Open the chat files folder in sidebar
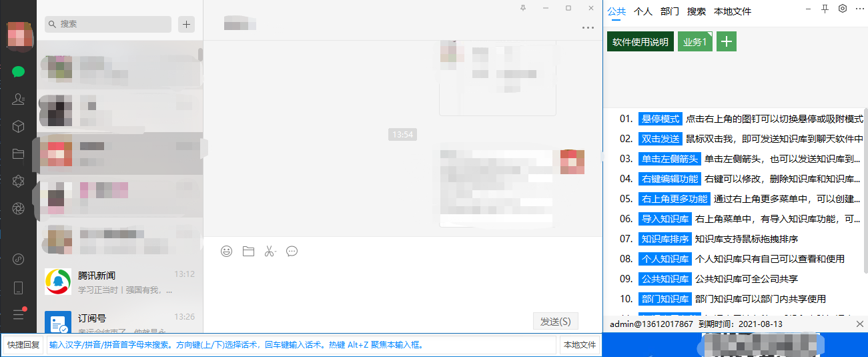The height and width of the screenshot is (357, 868). pos(18,153)
